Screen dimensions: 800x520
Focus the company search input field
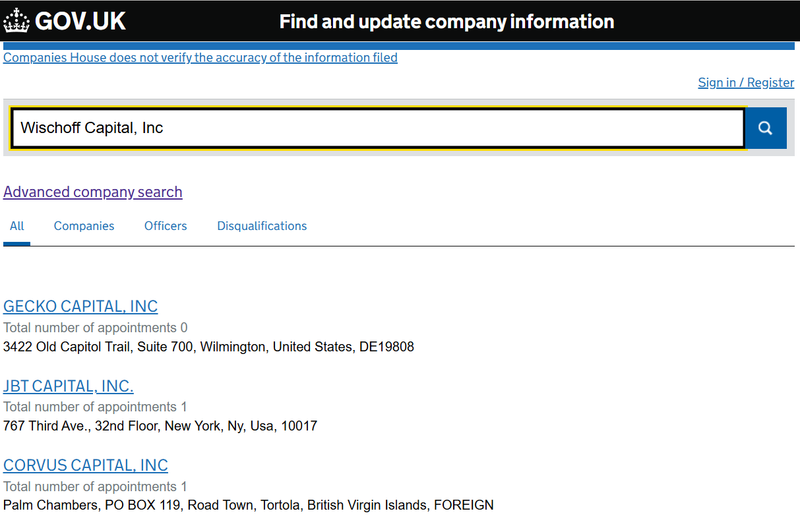point(378,128)
